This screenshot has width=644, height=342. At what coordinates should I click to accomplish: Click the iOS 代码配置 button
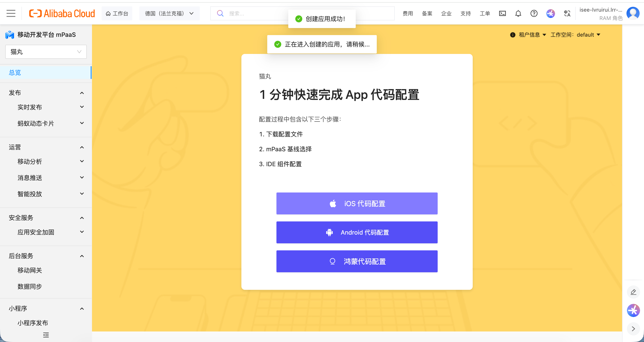tap(357, 203)
